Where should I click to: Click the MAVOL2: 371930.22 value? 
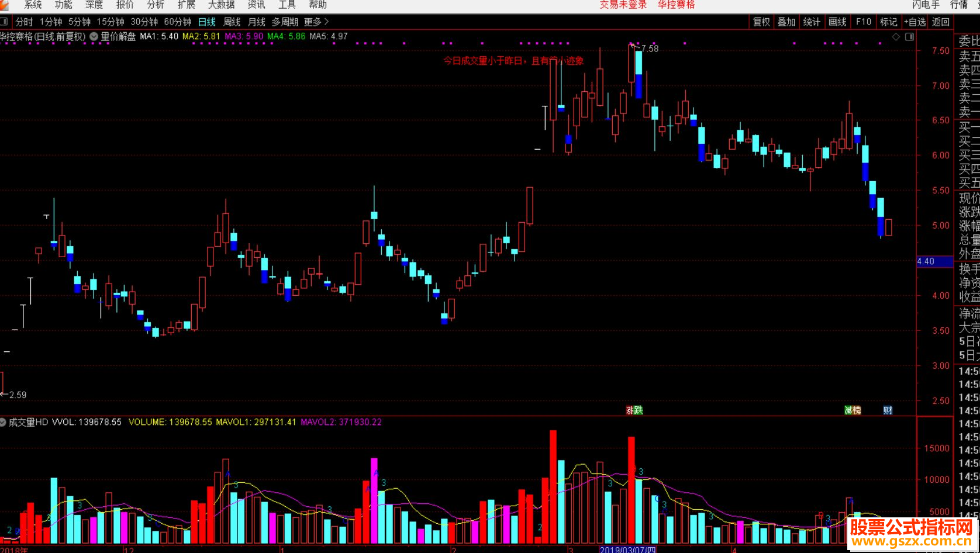(341, 422)
